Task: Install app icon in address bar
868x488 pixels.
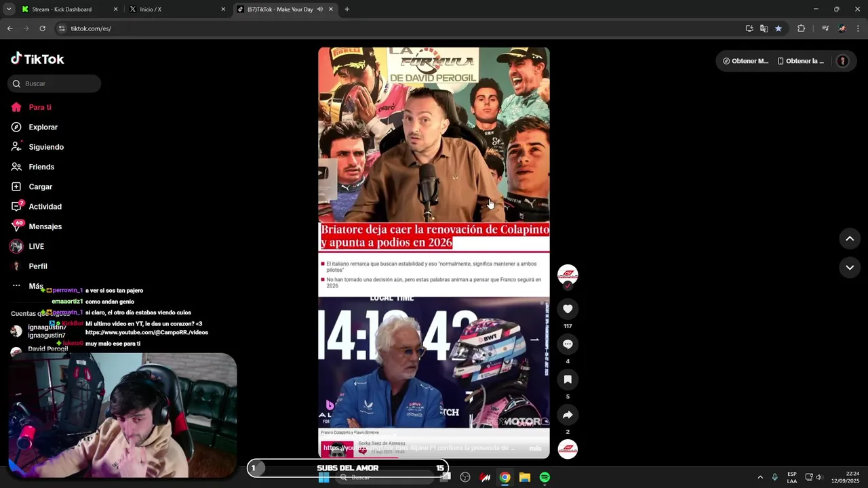Action: [x=749, y=28]
